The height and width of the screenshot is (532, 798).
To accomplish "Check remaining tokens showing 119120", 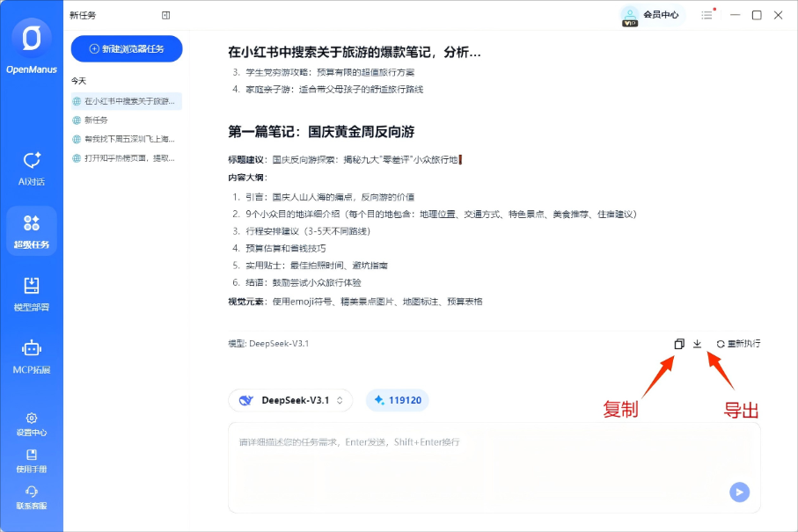I will coord(398,400).
